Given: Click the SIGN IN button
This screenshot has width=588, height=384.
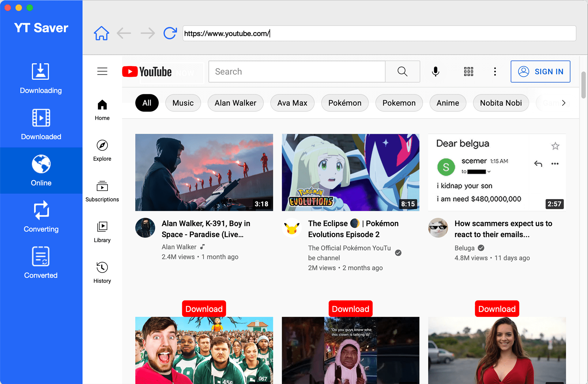Looking at the screenshot, I should tap(541, 72).
